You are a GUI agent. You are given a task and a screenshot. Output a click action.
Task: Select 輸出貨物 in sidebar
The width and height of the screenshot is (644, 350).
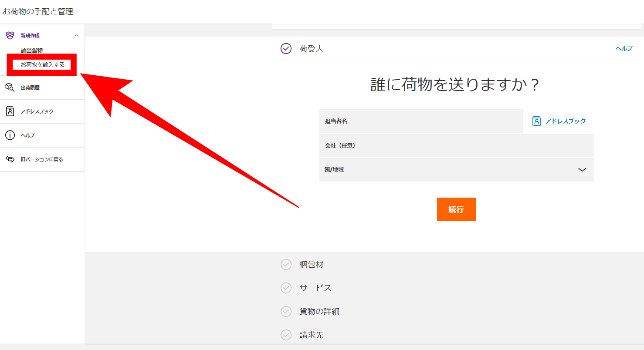coord(32,50)
